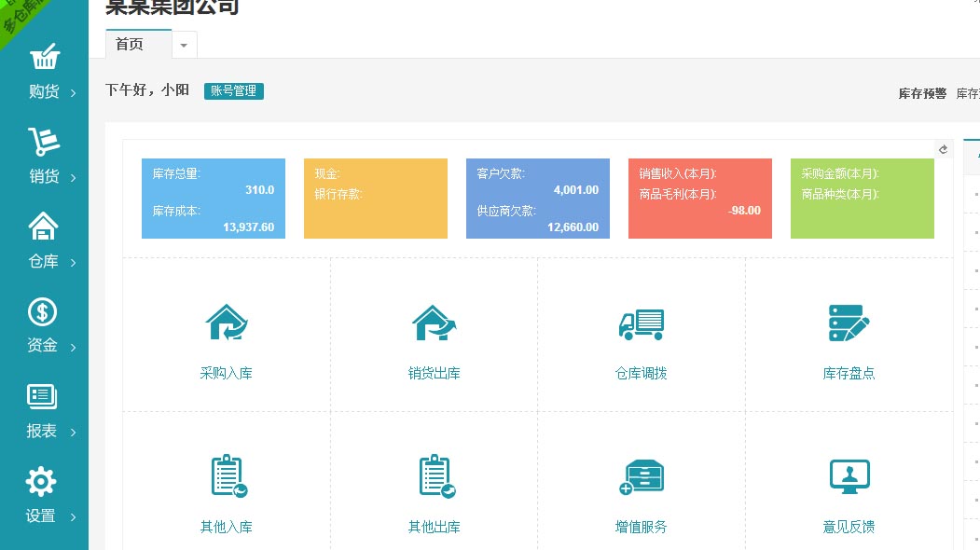Open the 其他入库 link label
Image resolution: width=980 pixels, height=550 pixels.
(227, 527)
